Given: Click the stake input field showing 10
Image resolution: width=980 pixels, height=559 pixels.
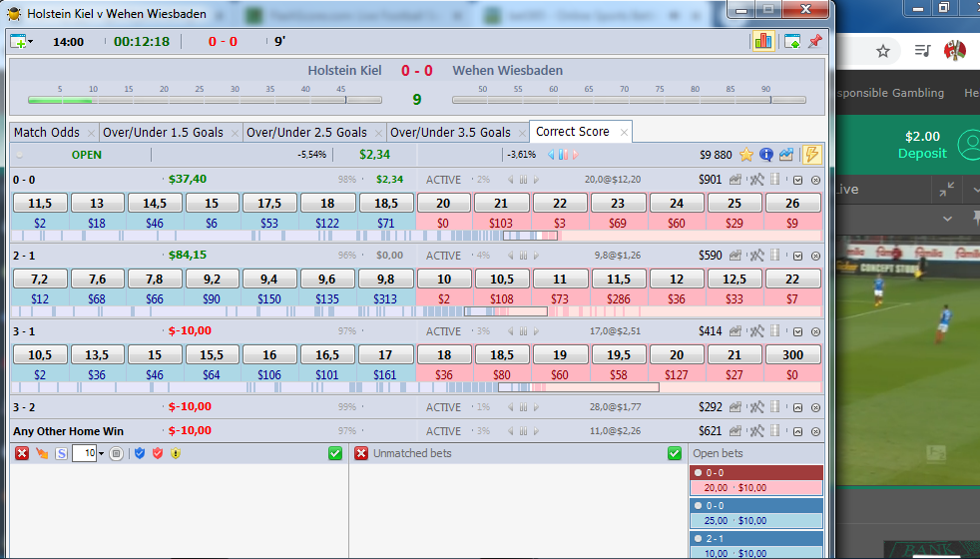Looking at the screenshot, I should tap(85, 453).
